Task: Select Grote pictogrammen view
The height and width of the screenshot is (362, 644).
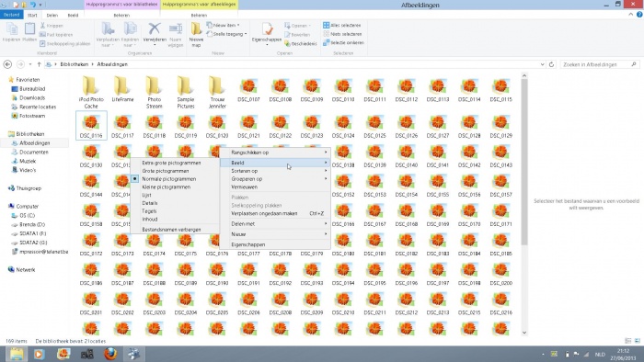Action: pos(165,171)
